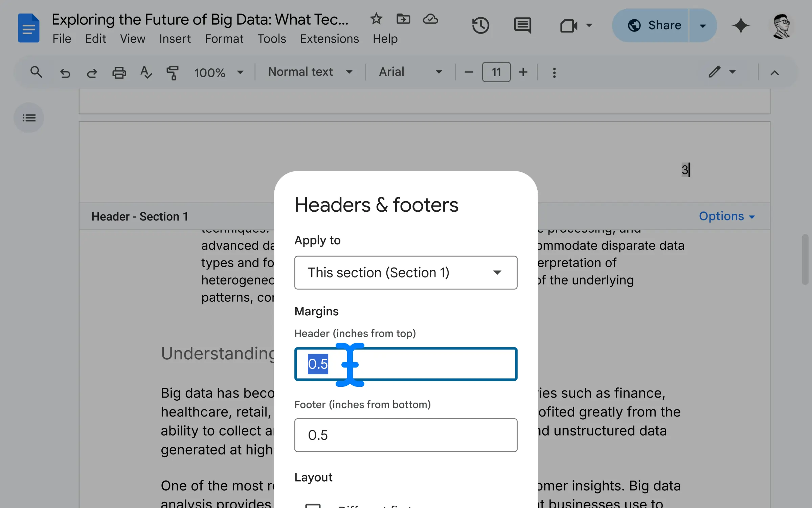812x508 pixels.
Task: Open the Insert menu
Action: pos(175,39)
